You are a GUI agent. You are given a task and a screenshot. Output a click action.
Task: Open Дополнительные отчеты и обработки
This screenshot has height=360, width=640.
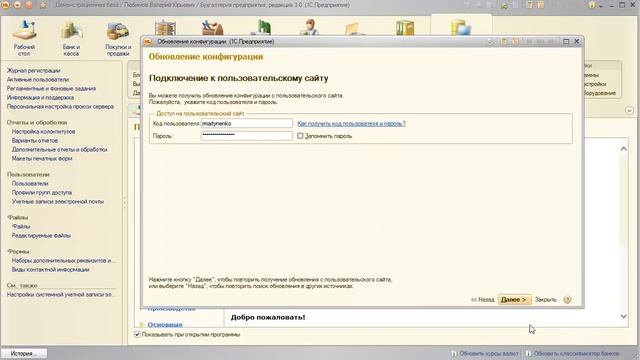pos(59,149)
